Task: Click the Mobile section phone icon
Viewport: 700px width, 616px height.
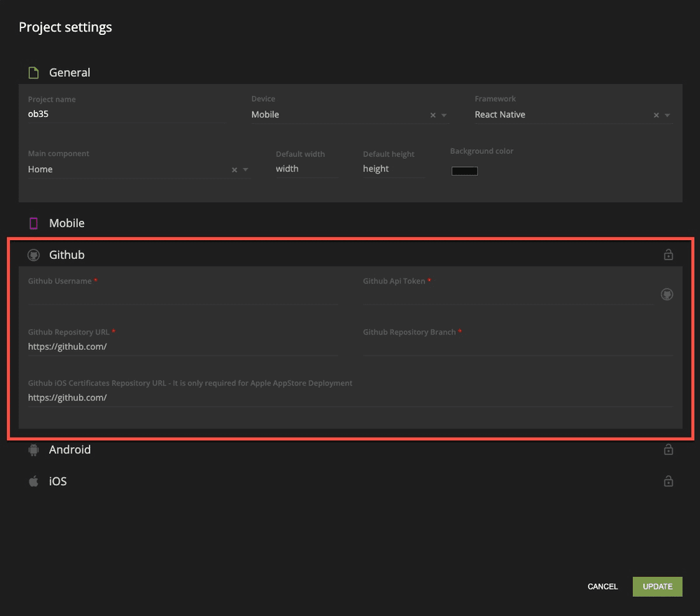Action: tap(34, 223)
